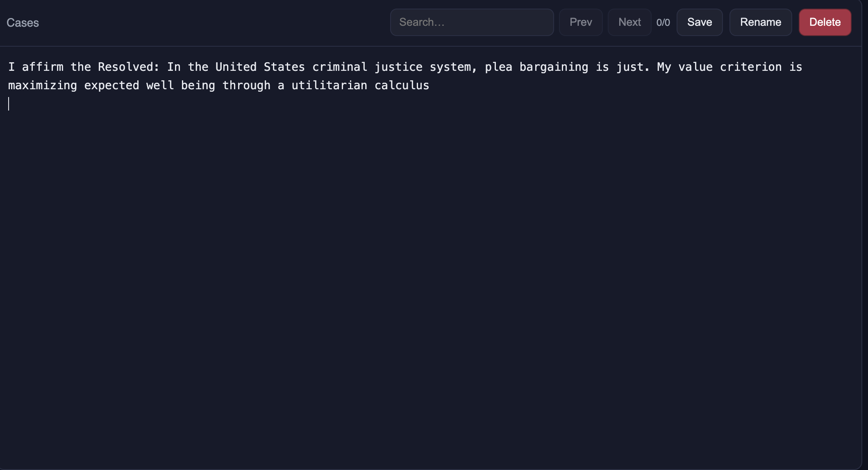Click the Prev navigation button
This screenshot has width=868, height=470.
[581, 22]
